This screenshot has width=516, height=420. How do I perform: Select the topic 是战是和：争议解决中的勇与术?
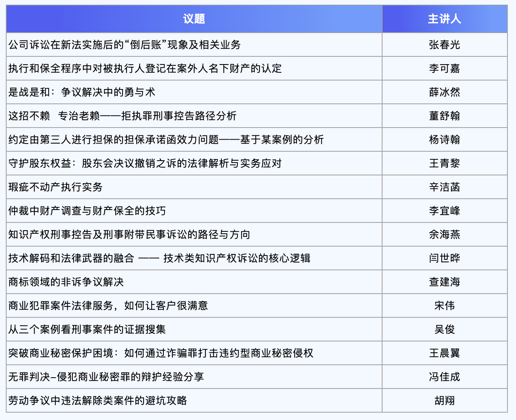pos(82,92)
